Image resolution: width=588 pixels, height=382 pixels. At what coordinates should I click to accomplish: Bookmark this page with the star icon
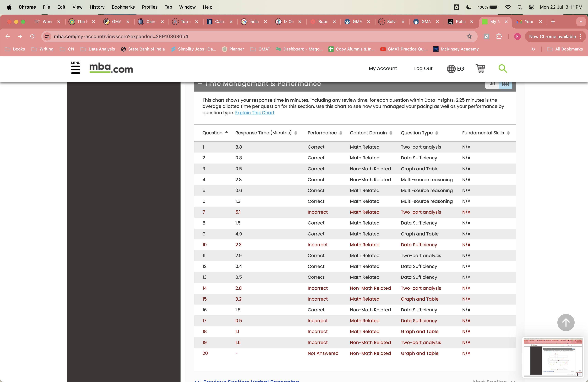coord(469,36)
